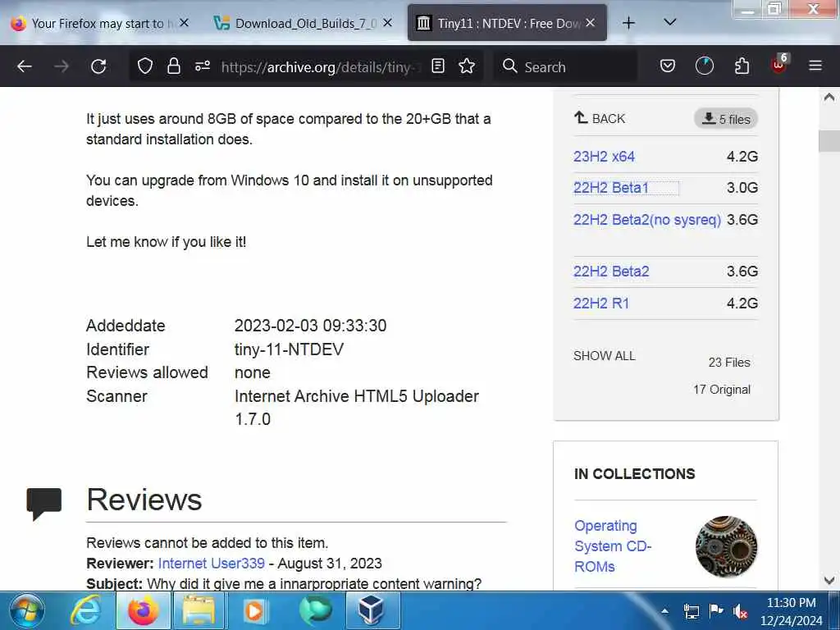Viewport: 840px width, 630px height.
Task: Open the network status tray icon
Action: (x=691, y=611)
